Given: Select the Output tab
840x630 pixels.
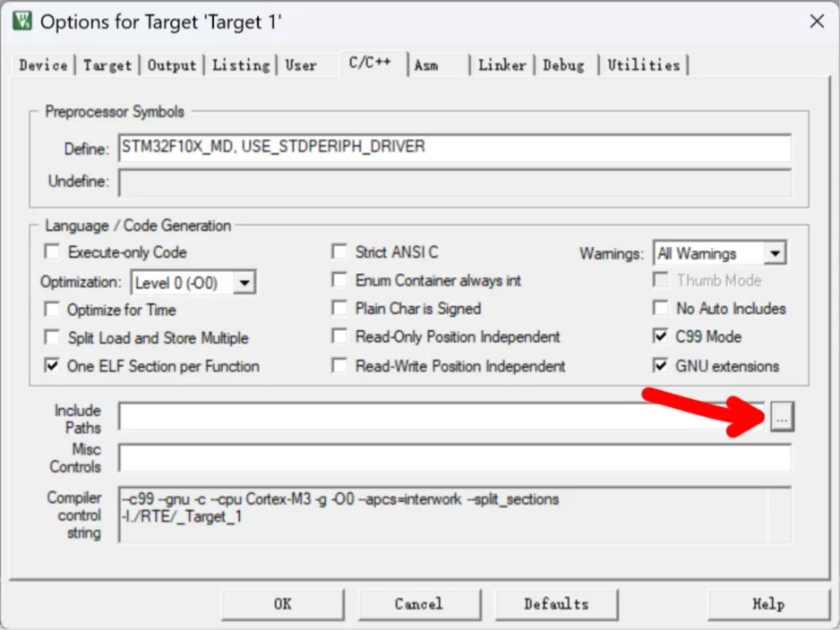Looking at the screenshot, I should click(x=172, y=65).
